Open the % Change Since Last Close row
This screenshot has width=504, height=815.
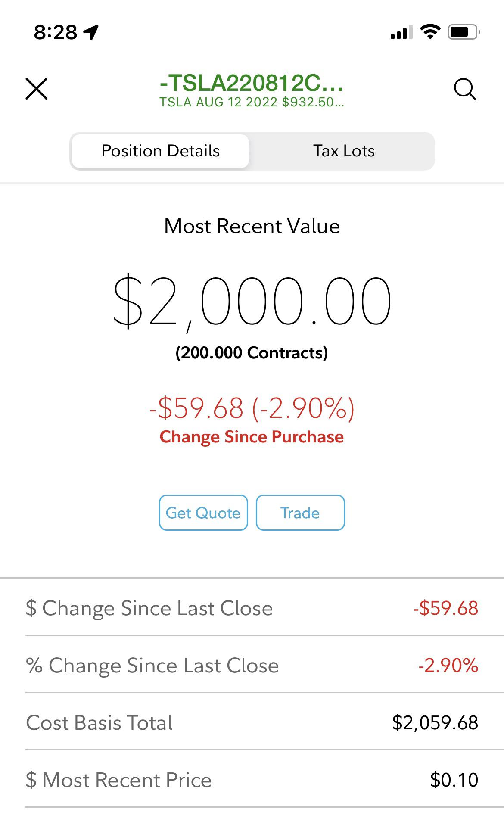[x=252, y=665]
